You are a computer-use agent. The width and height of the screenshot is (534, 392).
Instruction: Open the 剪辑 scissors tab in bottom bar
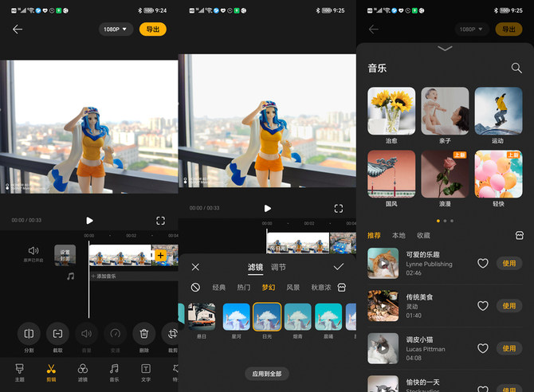click(51, 372)
